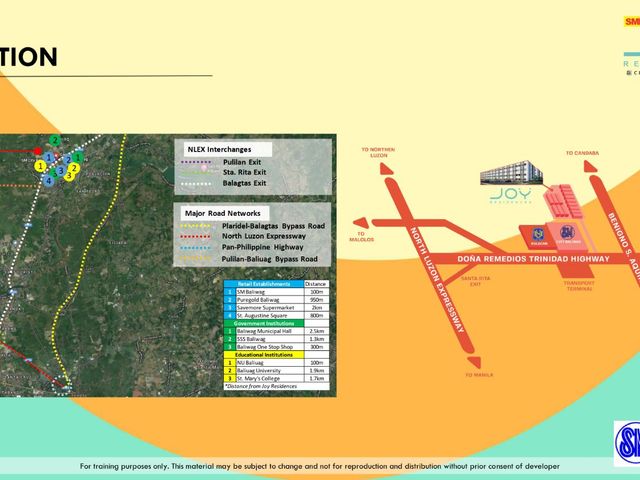Select the blue marker numbered 4
The image size is (640, 480).
[48, 180]
